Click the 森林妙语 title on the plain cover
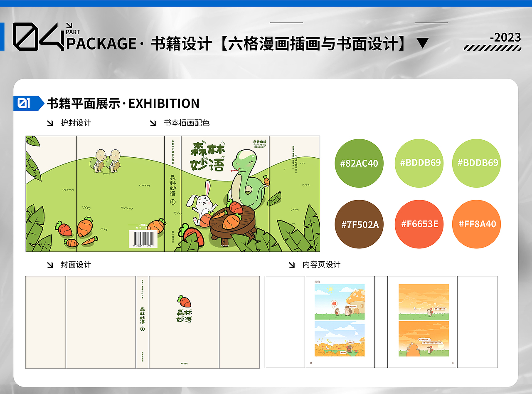This screenshot has height=394, width=532. point(184,316)
